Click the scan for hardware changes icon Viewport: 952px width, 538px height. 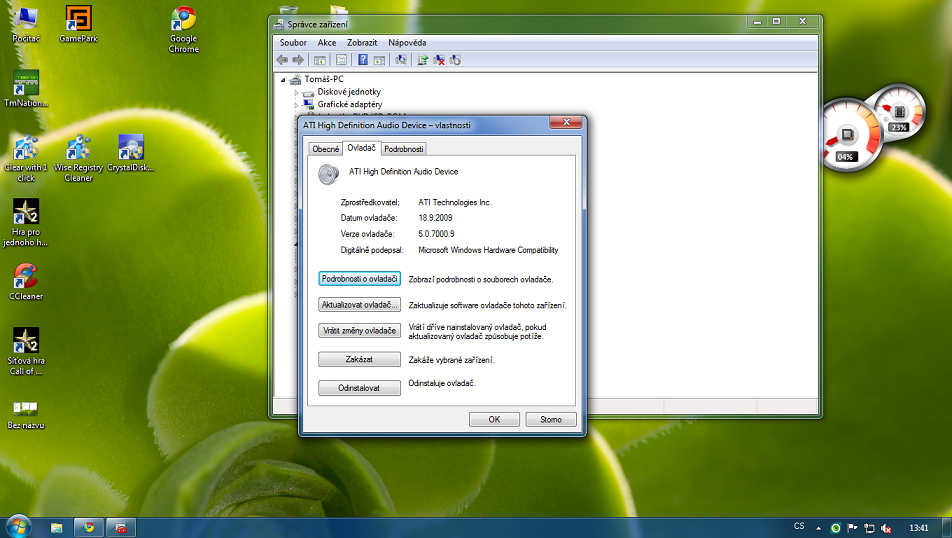(401, 60)
